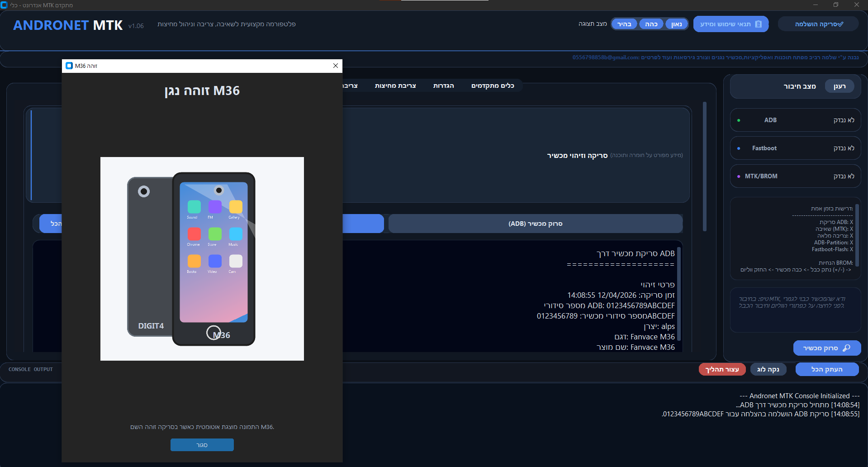
Task: Click the app icon in the M36 dialog title bar
Action: pos(69,66)
